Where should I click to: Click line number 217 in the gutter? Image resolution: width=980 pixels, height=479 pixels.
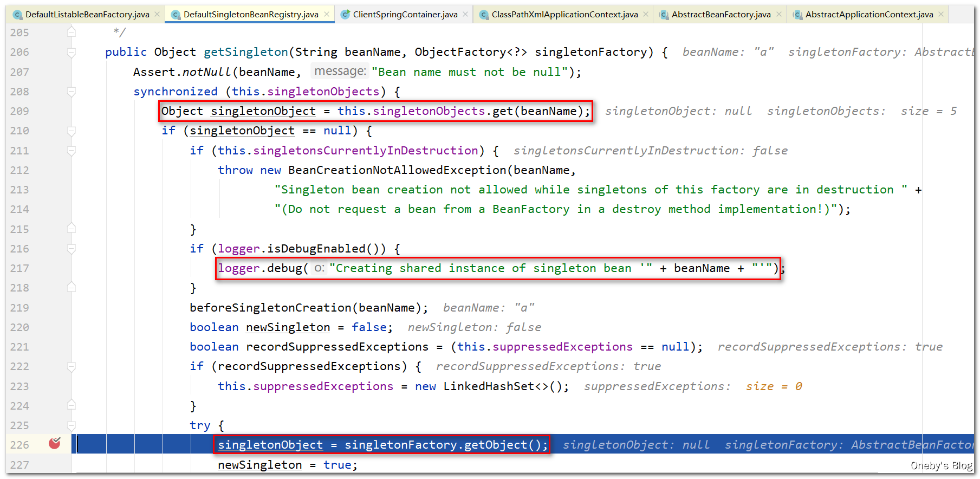(x=20, y=268)
